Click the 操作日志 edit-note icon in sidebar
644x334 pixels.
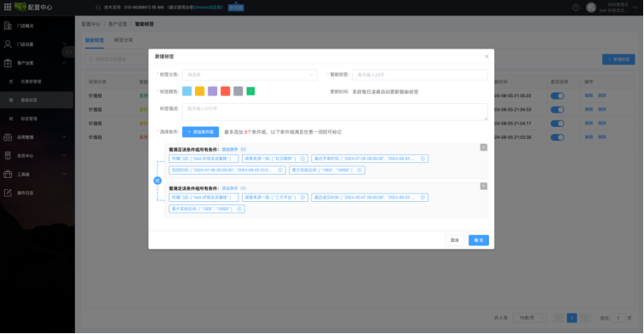point(8,193)
